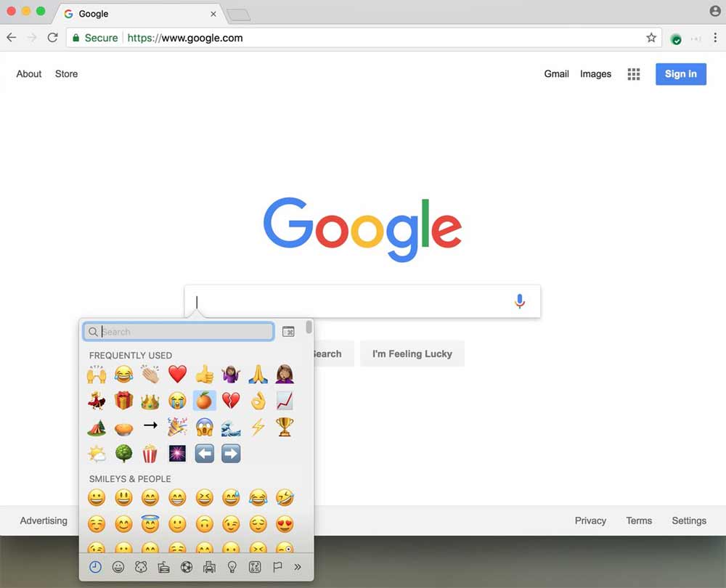
Task: Open Chrome three-dot menu
Action: (x=715, y=38)
